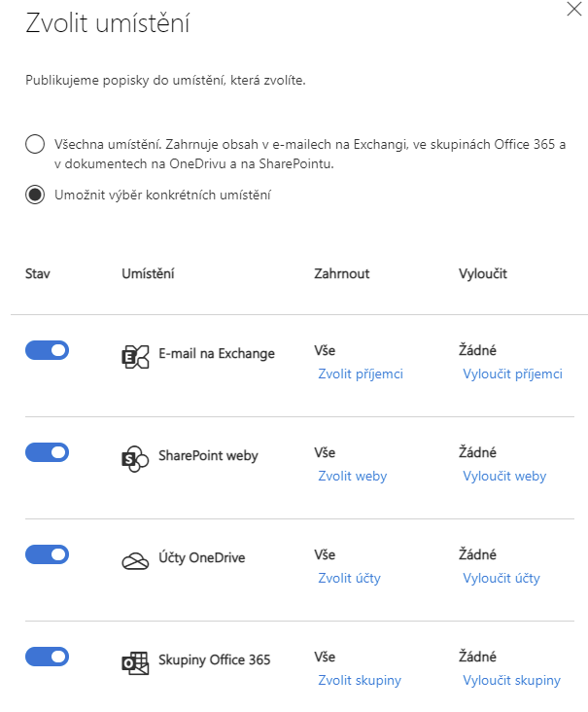Open the Zvolit příjemci link

tap(361, 374)
